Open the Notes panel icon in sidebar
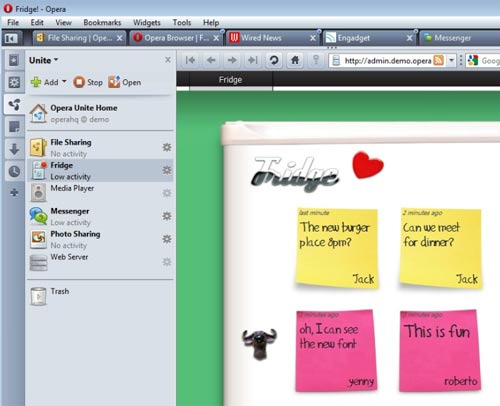The image size is (500, 406). coord(14,127)
